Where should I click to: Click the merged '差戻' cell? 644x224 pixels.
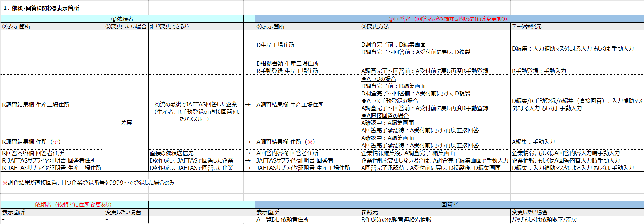pyautogui.click(x=126, y=123)
